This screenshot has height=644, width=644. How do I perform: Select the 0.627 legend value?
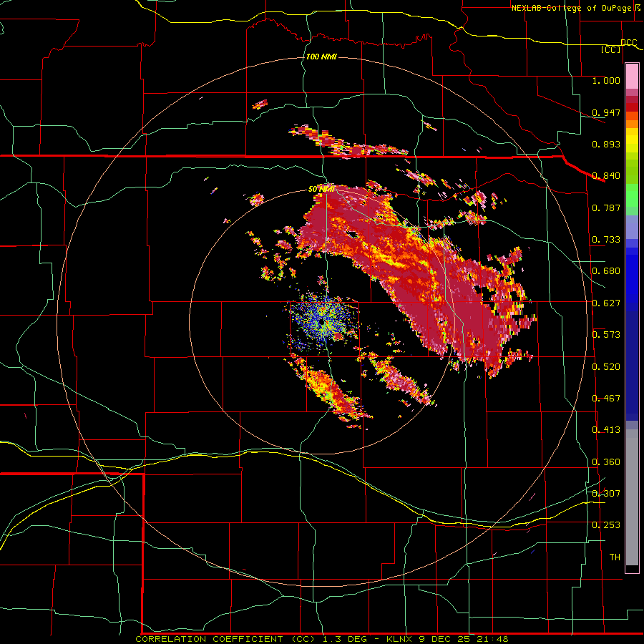606,303
